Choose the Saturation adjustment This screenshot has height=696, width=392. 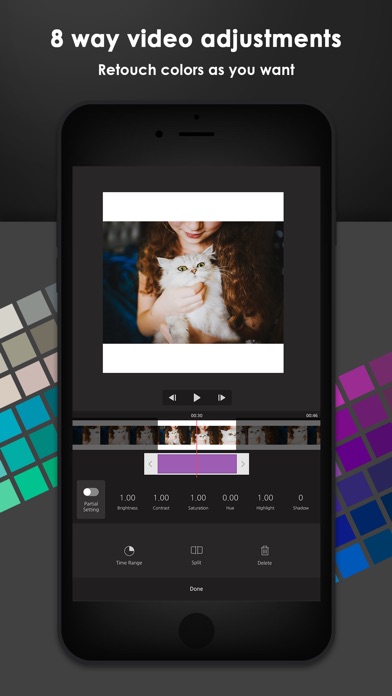[x=198, y=502]
